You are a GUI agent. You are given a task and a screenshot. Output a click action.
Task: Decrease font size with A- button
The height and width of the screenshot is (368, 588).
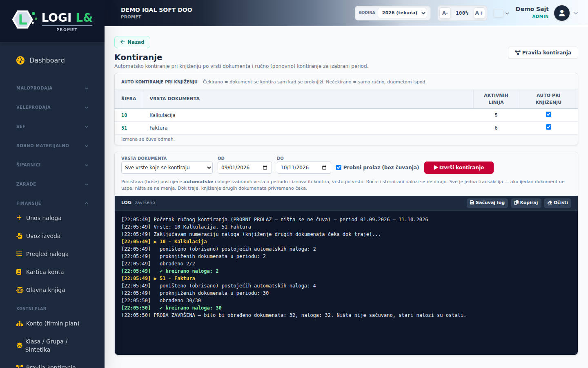click(x=445, y=13)
